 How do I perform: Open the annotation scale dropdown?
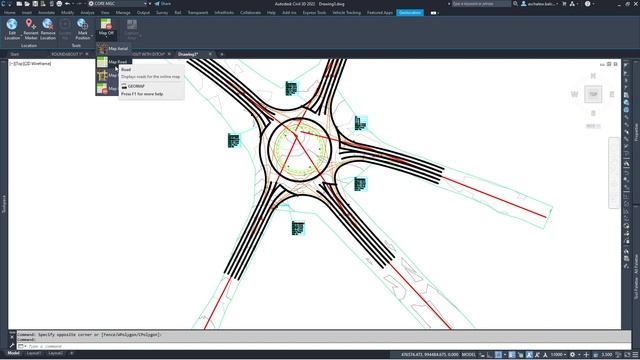[558, 355]
